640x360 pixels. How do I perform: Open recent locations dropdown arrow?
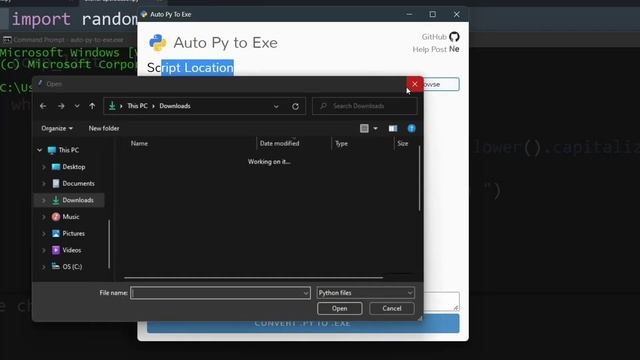click(77, 106)
